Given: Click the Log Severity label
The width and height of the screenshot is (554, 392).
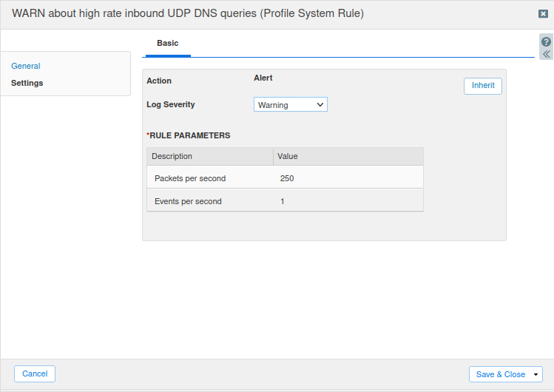Looking at the screenshot, I should click(x=171, y=104).
